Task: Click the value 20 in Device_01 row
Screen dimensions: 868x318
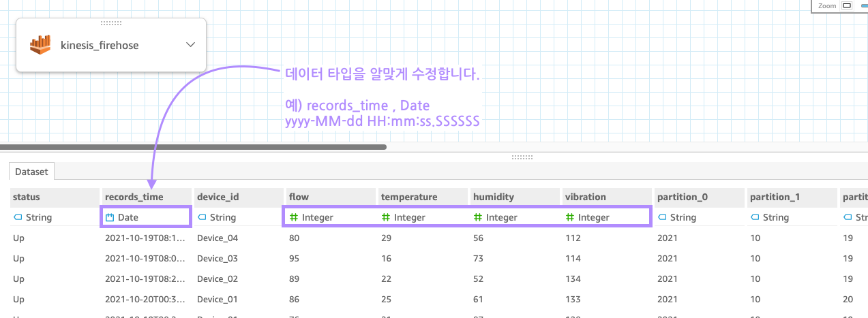Action: (848, 299)
